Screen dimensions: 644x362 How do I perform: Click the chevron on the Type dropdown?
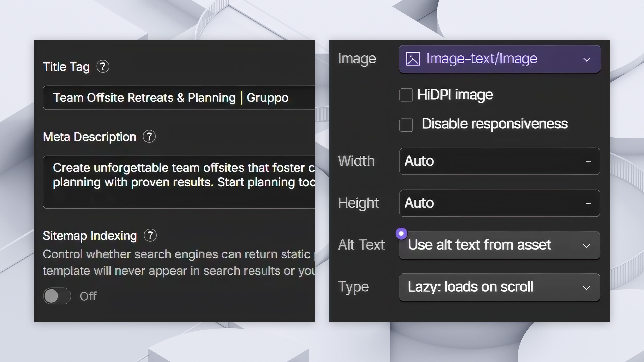[587, 287]
